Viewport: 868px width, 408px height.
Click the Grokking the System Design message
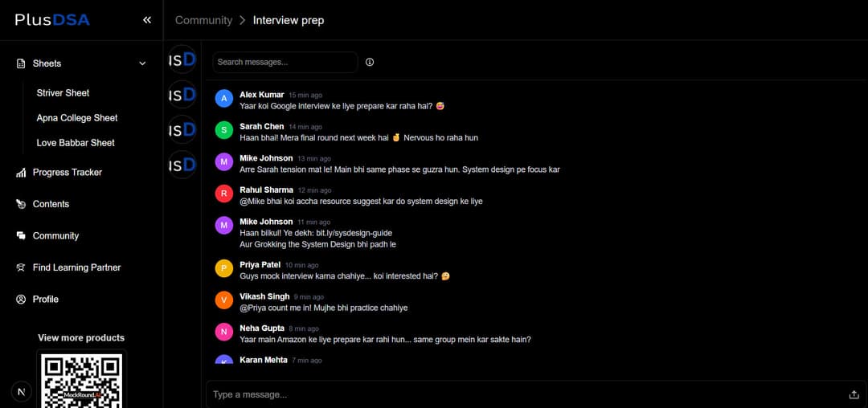coord(317,244)
